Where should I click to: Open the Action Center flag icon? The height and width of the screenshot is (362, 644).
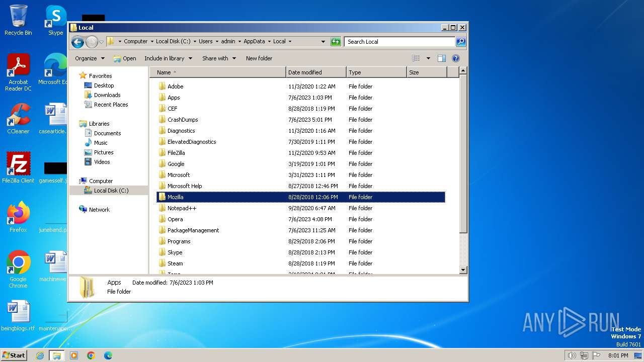coord(596,355)
